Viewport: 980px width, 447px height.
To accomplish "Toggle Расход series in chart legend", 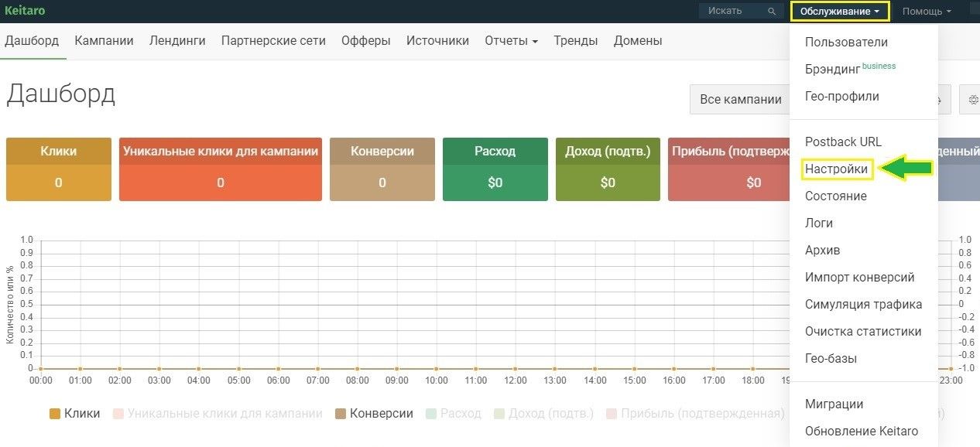I will coord(454,414).
